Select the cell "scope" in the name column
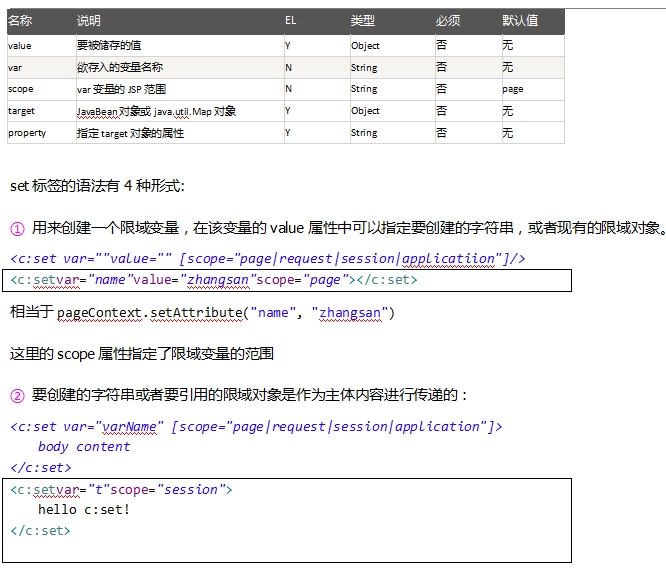The width and height of the screenshot is (666, 572). [x=20, y=89]
